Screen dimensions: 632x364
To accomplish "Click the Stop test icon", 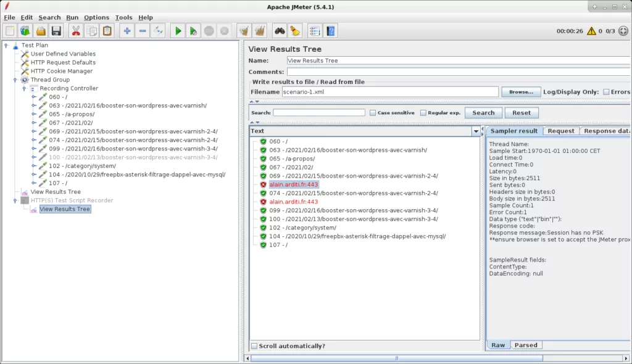I will click(209, 31).
